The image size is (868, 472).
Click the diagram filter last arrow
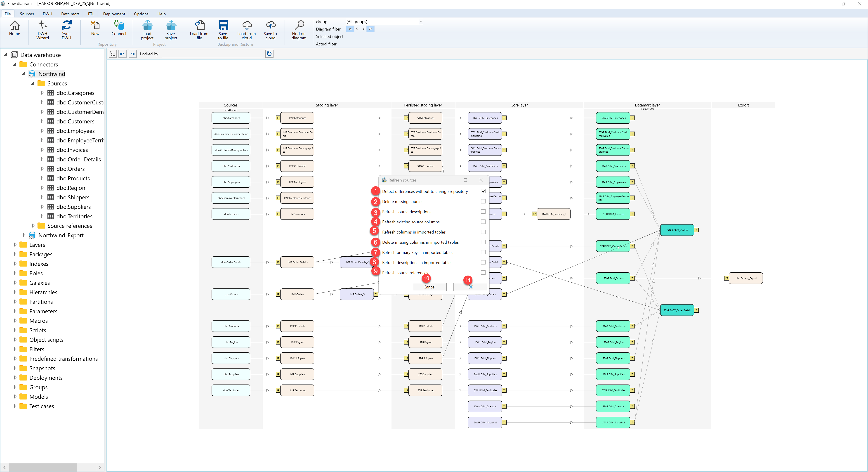[x=370, y=29]
